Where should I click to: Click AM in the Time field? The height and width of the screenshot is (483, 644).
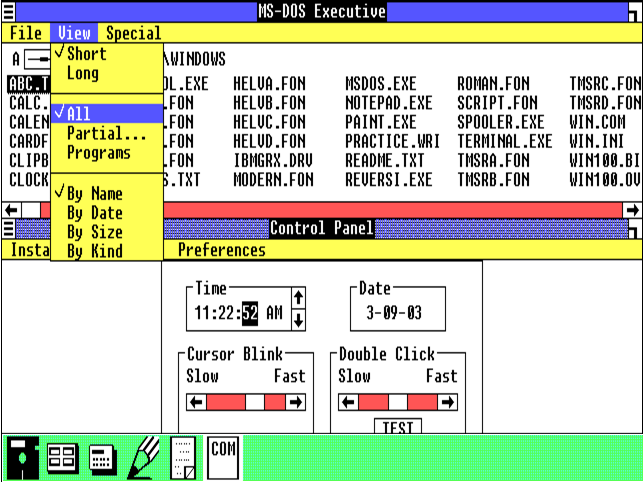coord(274,313)
